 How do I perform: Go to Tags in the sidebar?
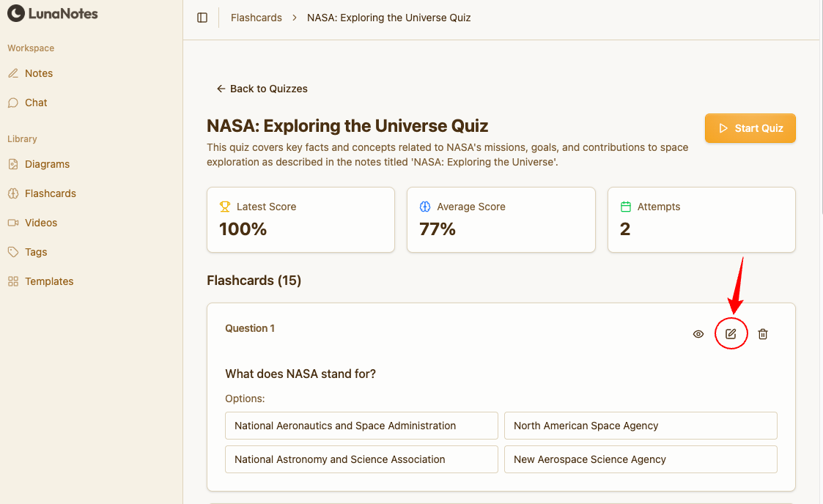click(x=35, y=252)
